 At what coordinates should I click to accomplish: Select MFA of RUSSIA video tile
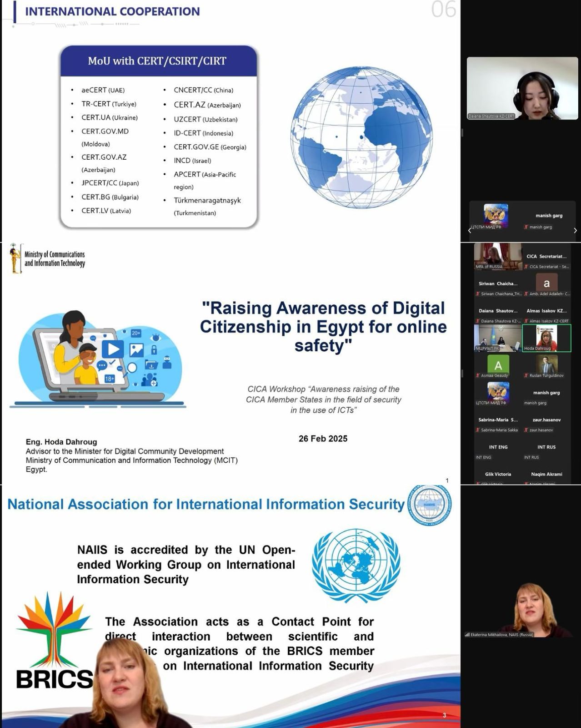(498, 256)
